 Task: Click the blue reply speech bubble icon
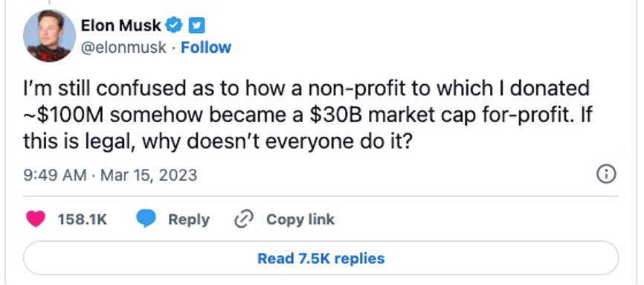click(146, 219)
